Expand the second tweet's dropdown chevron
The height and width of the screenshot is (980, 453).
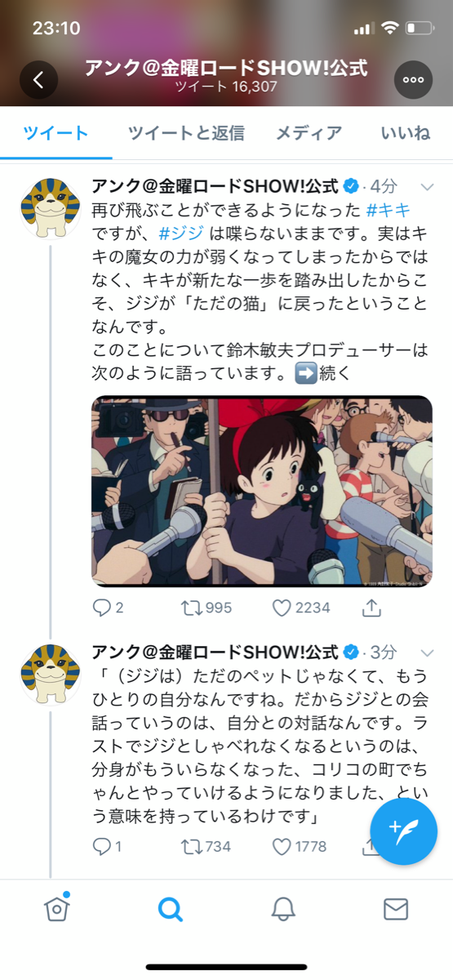click(x=427, y=653)
